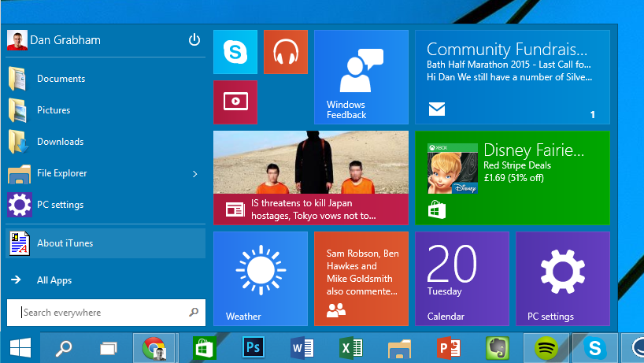644x363 pixels.
Task: Open Excel from the taskbar
Action: [x=350, y=347]
